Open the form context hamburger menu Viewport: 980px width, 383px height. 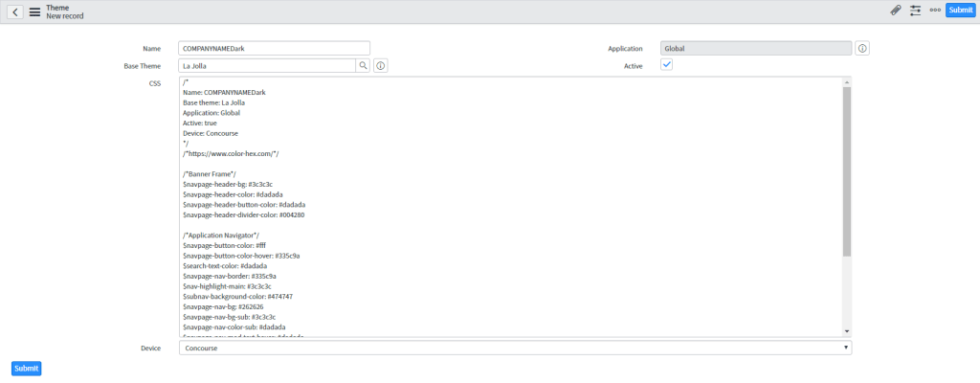(x=34, y=11)
